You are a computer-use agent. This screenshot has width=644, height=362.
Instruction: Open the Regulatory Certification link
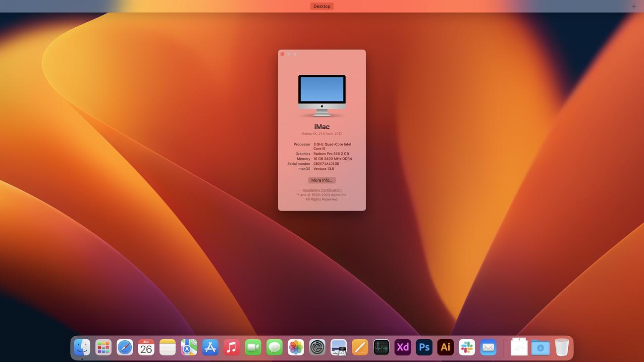pos(322,190)
